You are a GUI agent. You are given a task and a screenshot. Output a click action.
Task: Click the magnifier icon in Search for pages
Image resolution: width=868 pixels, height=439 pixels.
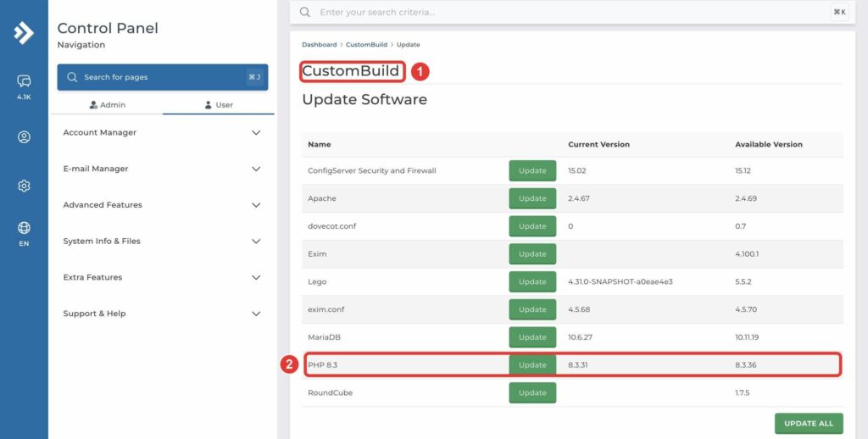pyautogui.click(x=72, y=77)
